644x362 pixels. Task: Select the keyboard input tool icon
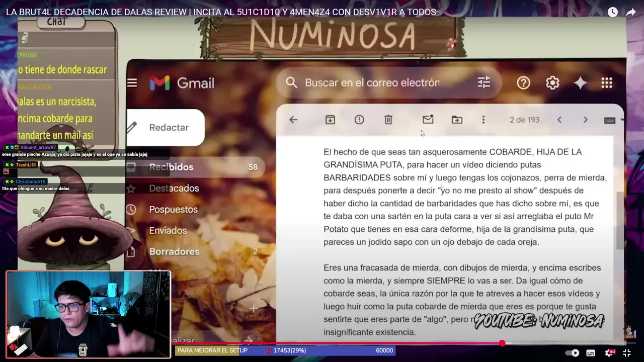coord(609,120)
